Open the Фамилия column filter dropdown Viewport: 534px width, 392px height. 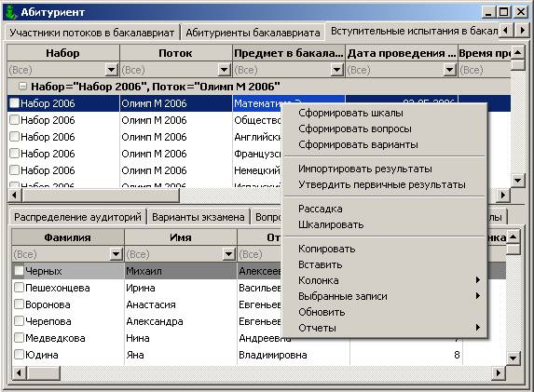pos(116,254)
